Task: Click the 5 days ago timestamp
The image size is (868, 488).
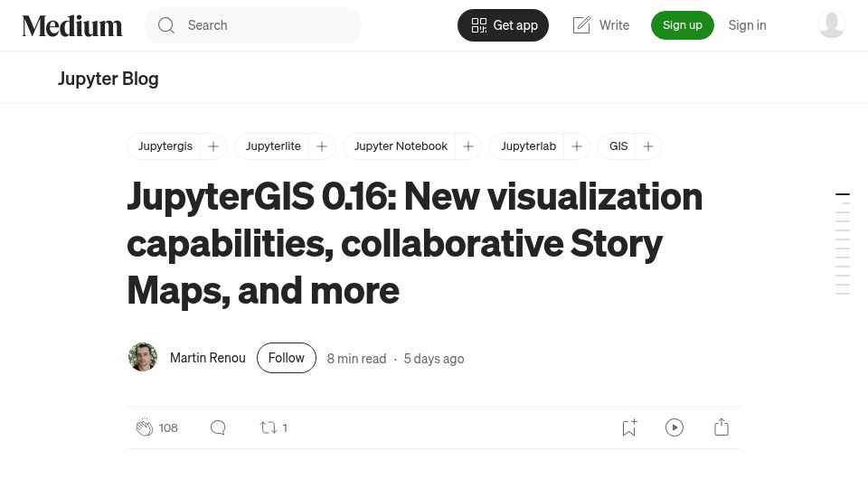Action: [434, 359]
